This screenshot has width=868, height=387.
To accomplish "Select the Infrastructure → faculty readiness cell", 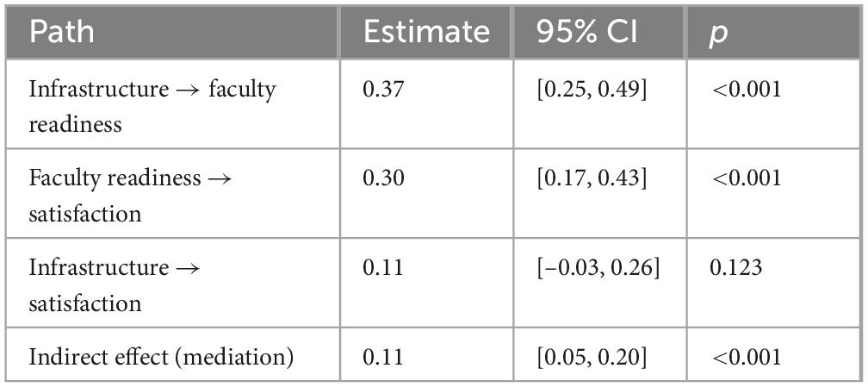I will pos(152,106).
